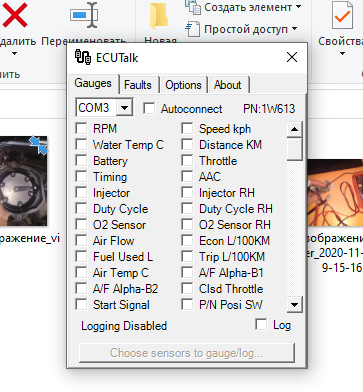Image resolution: width=363 pixels, height=392 pixels.
Task: Check the Speed kph sensor
Action: click(x=187, y=128)
